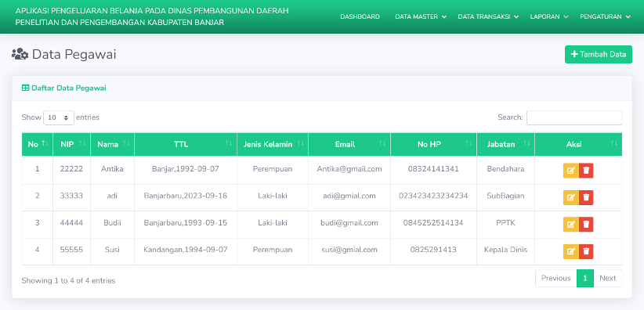Open the Laporan dropdown menu

click(548, 17)
